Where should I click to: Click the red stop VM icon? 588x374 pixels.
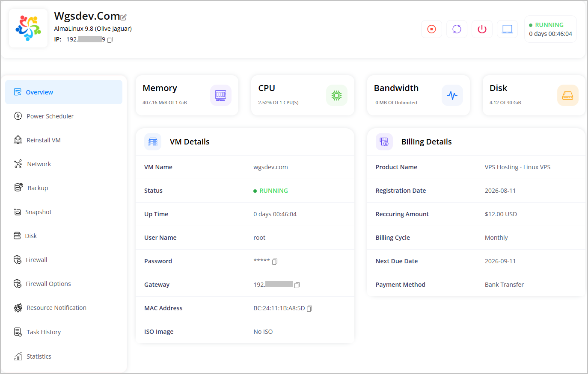coord(431,29)
